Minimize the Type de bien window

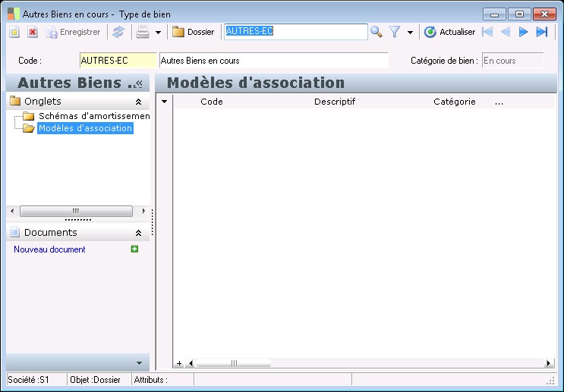pyautogui.click(x=495, y=14)
